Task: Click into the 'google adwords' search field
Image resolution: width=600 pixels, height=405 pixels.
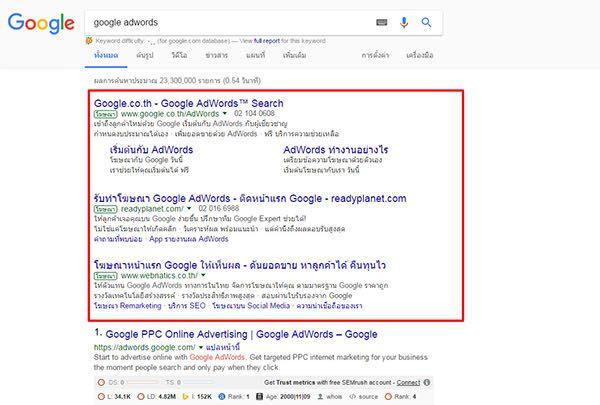Action: click(230, 23)
